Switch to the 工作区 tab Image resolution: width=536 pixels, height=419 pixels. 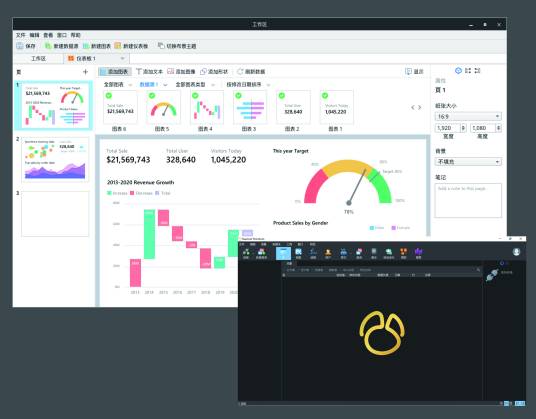pos(38,58)
